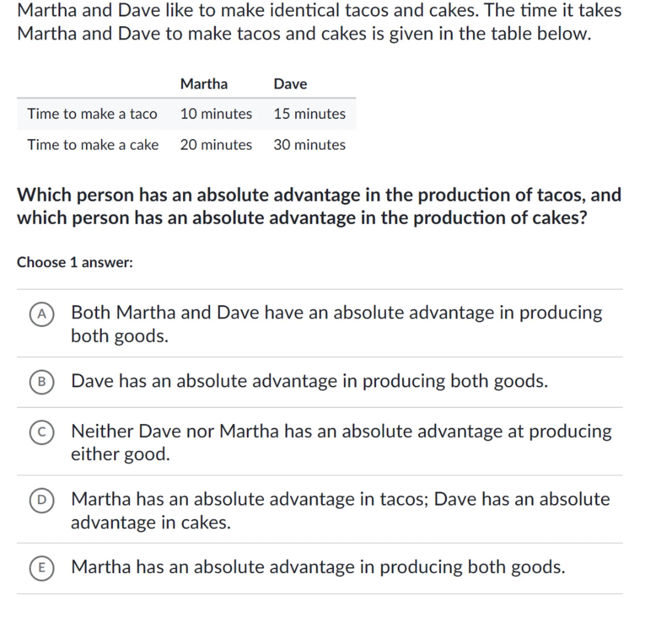Viewport: 672px width, 638px height.
Task: Click the Martha column header
Action: click(x=204, y=84)
